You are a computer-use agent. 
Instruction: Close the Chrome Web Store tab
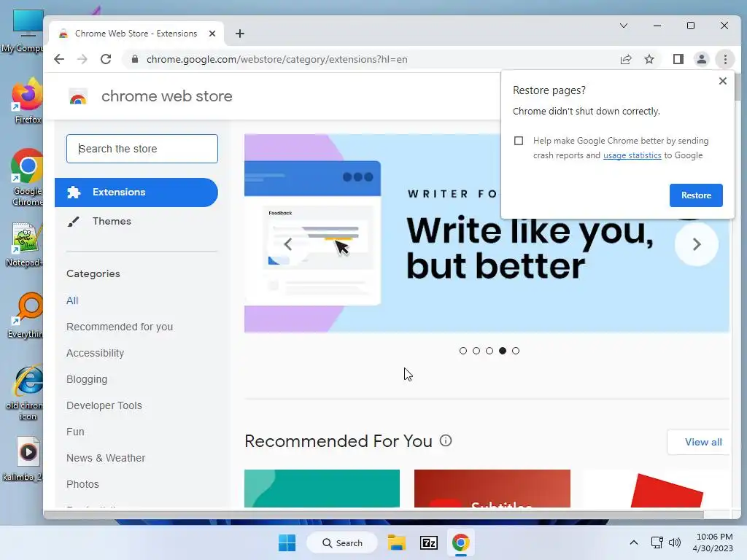[212, 34]
